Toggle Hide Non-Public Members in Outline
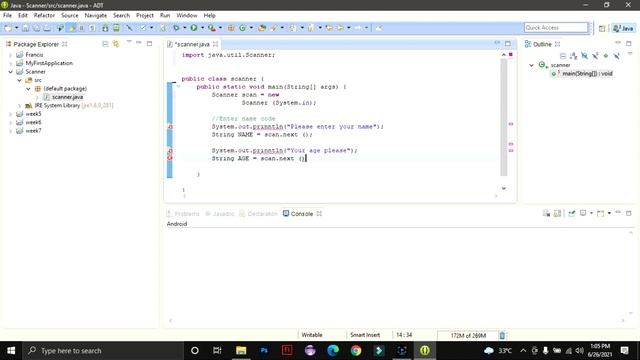This screenshot has height=360, width=640. pos(606,56)
